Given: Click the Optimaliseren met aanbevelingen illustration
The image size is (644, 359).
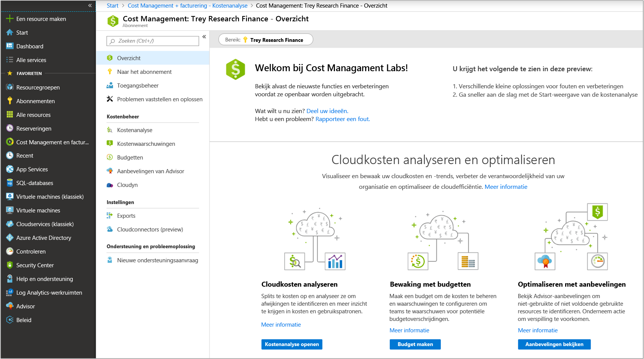Looking at the screenshot, I should pyautogui.click(x=571, y=237).
